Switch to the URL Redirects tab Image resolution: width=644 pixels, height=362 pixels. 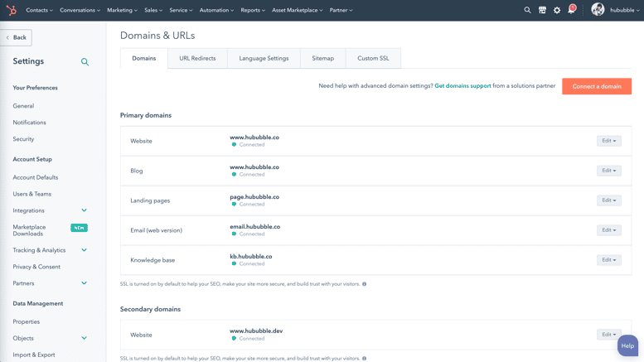(x=197, y=59)
